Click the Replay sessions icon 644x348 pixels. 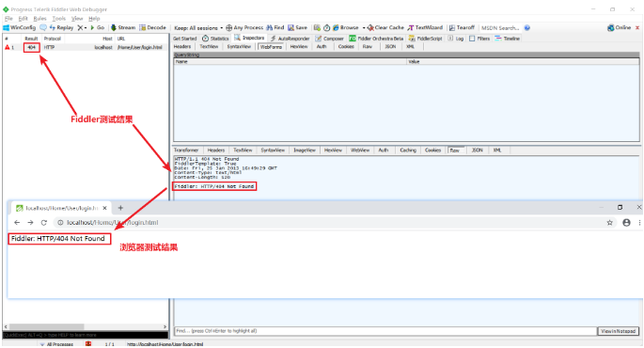(52, 27)
